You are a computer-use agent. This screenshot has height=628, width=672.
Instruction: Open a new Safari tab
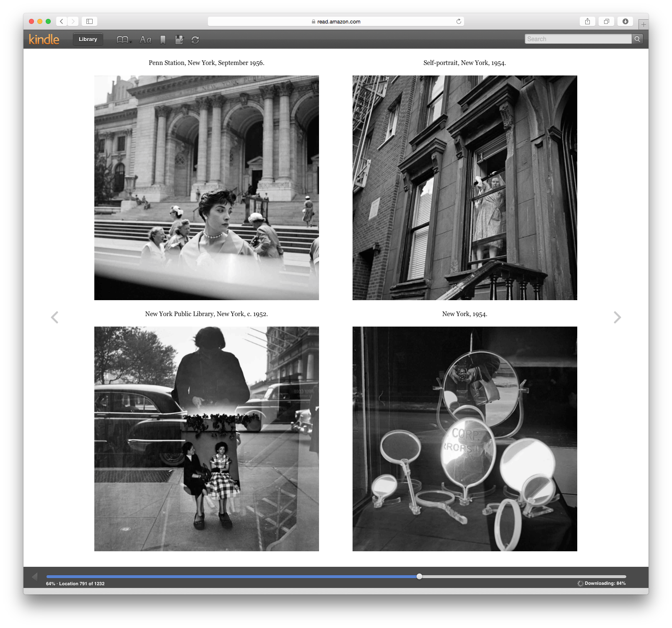[643, 24]
